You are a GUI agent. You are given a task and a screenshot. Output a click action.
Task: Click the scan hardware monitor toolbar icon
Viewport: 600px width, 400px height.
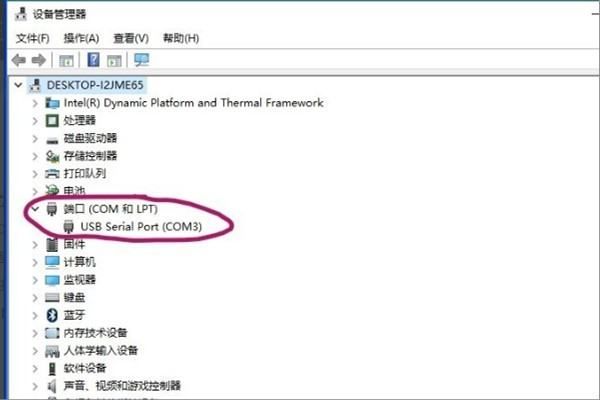pos(141,60)
